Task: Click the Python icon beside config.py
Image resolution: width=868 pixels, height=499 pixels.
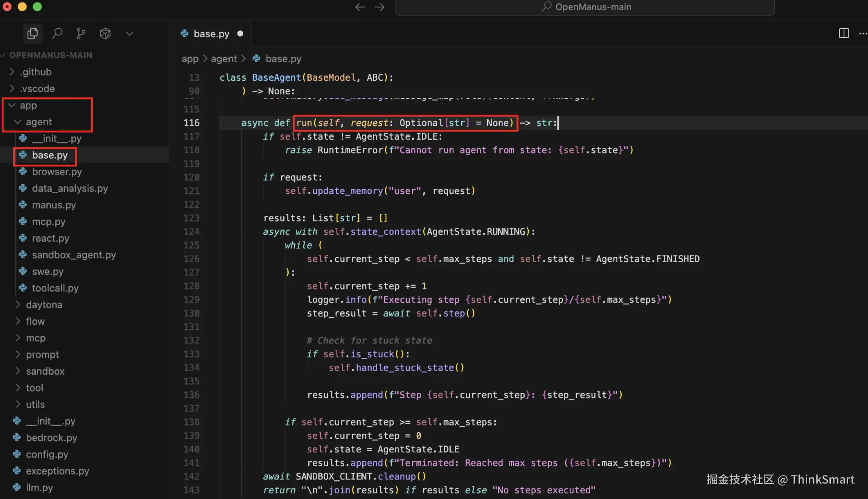Action: [x=17, y=454]
